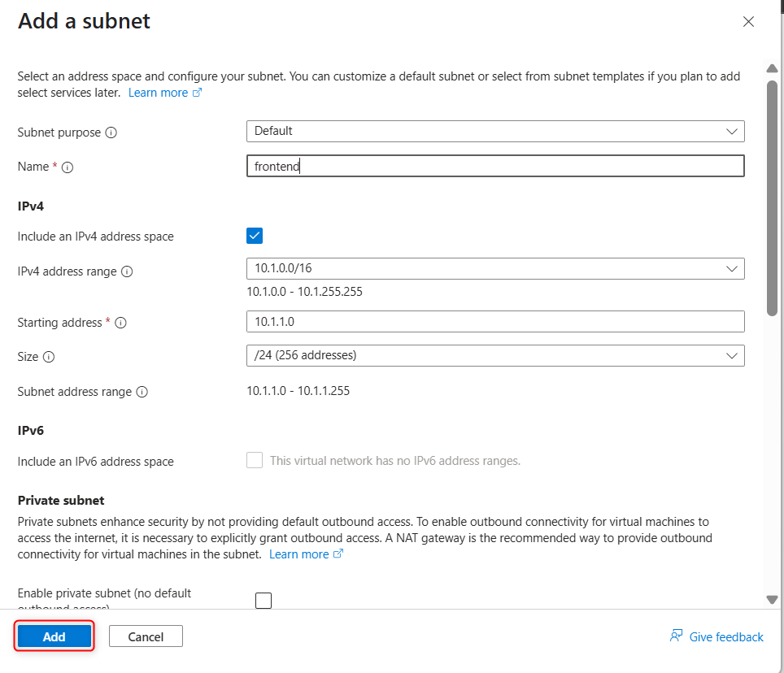The width and height of the screenshot is (784, 673).
Task: Open Learn more link under Private subnet
Action: pos(306,554)
